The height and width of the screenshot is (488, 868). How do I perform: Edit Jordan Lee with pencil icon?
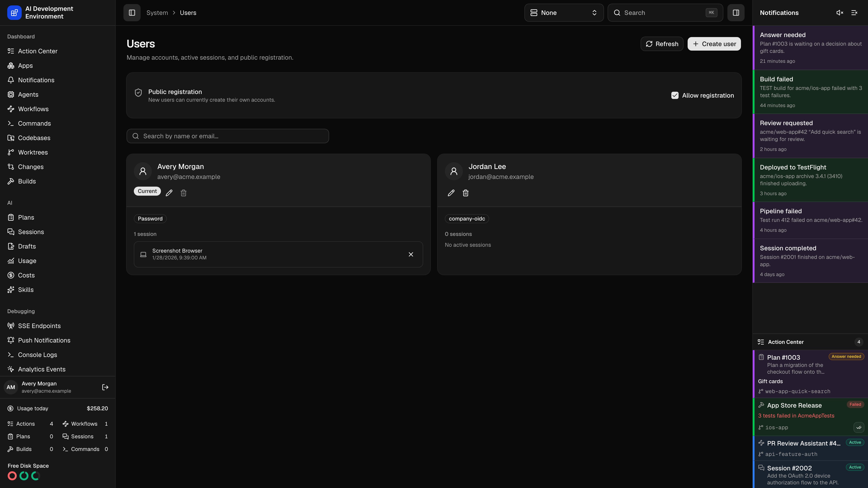[x=451, y=193]
